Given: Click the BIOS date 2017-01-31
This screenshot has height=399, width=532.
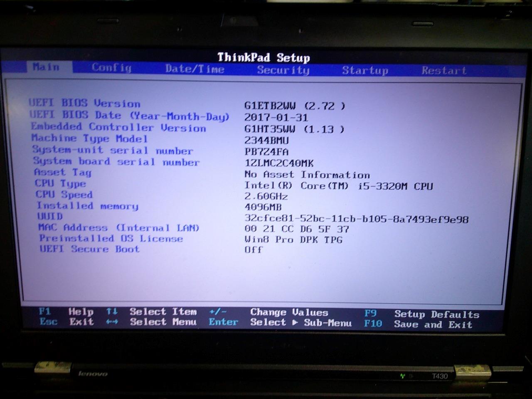Looking at the screenshot, I should [x=276, y=118].
